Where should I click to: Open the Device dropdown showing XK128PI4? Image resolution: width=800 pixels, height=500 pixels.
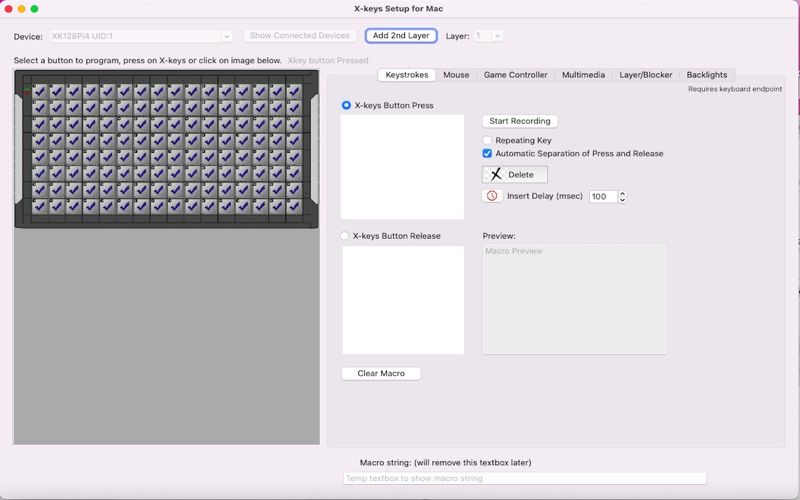pyautogui.click(x=140, y=36)
